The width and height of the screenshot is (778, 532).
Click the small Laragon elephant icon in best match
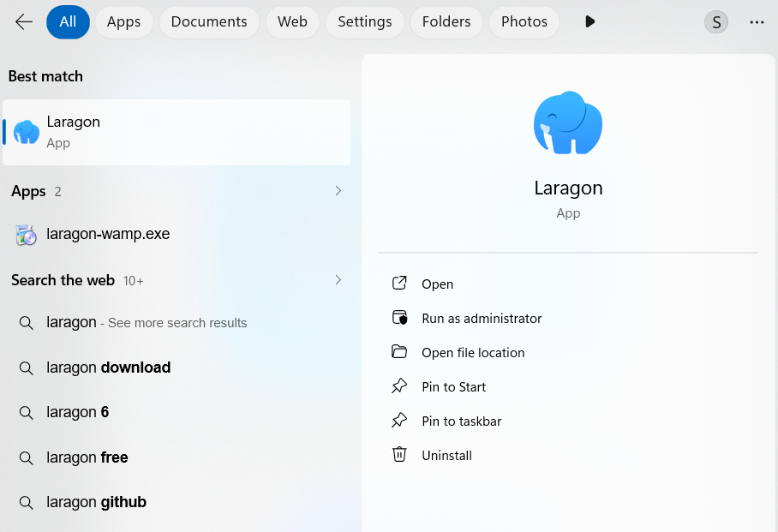click(27, 132)
